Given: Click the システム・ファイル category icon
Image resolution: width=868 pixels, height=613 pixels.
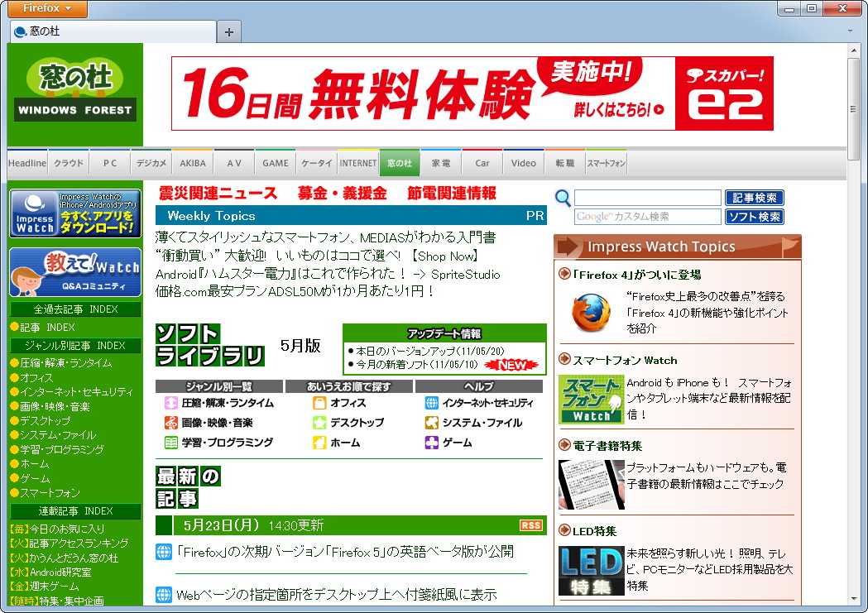Looking at the screenshot, I should (431, 422).
